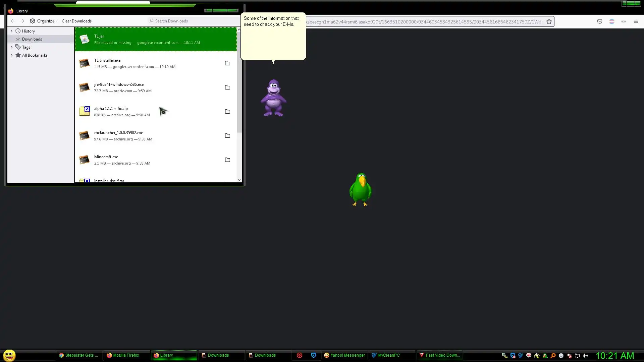This screenshot has width=644, height=362.
Task: Expand the History tree item
Action: coord(12,31)
